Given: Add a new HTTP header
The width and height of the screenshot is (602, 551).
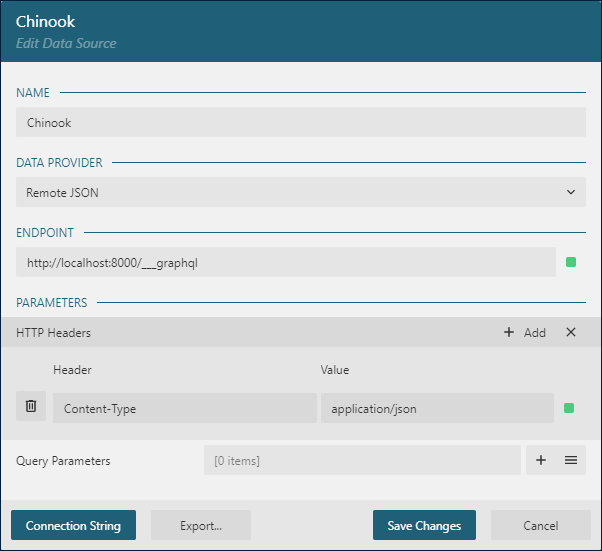Looking at the screenshot, I should point(525,332).
